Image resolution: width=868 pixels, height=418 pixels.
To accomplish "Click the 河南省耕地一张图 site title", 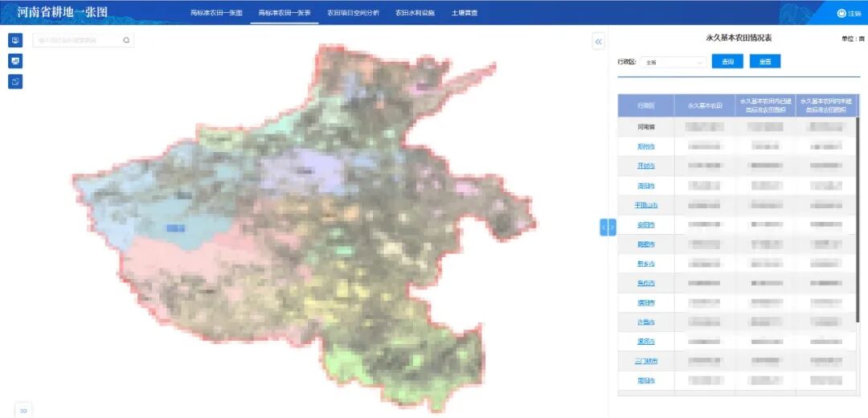I will (62, 12).
